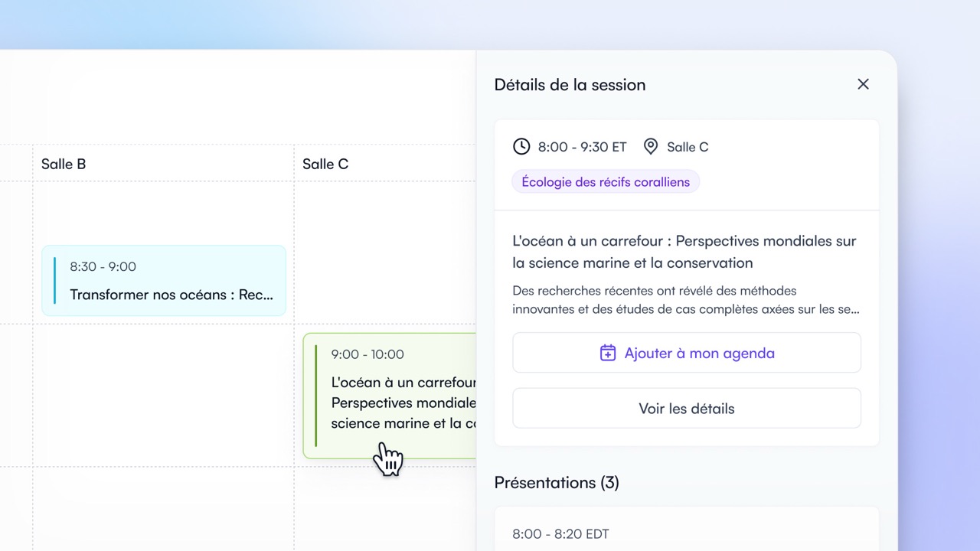Click the Salle C column header

[x=325, y=163]
